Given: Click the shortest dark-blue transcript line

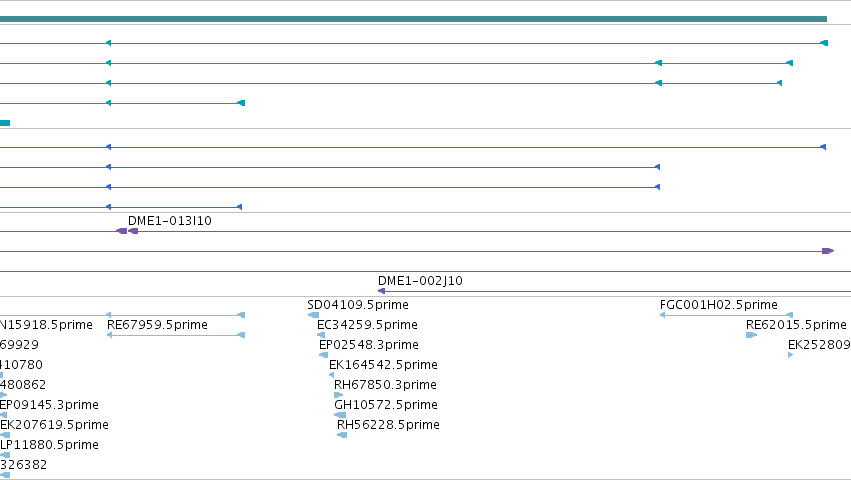Looking at the screenshot, I should 121,207.
